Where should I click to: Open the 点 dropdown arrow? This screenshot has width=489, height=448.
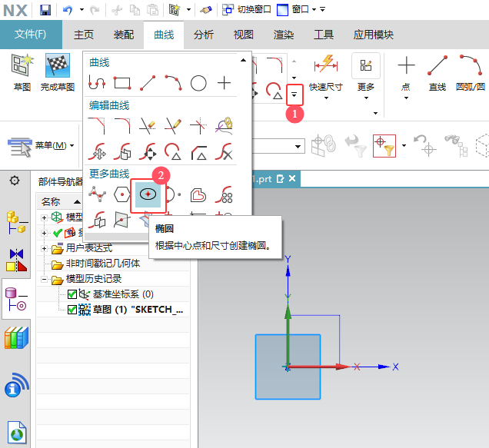pyautogui.click(x=406, y=98)
